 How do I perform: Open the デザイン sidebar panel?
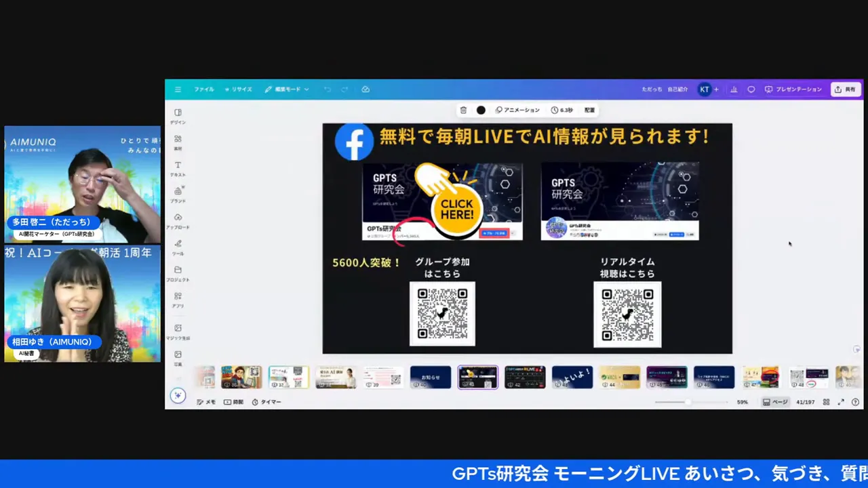[x=178, y=116]
